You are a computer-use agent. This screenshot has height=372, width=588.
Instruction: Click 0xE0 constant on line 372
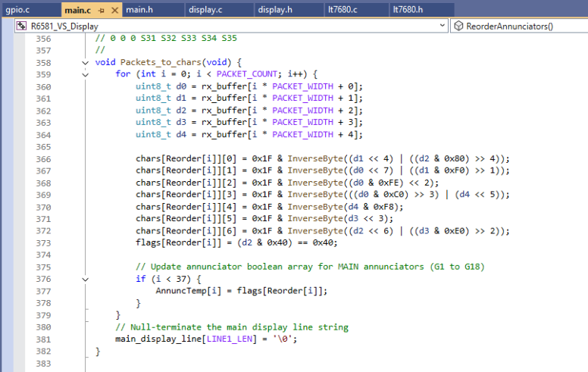(x=456, y=231)
